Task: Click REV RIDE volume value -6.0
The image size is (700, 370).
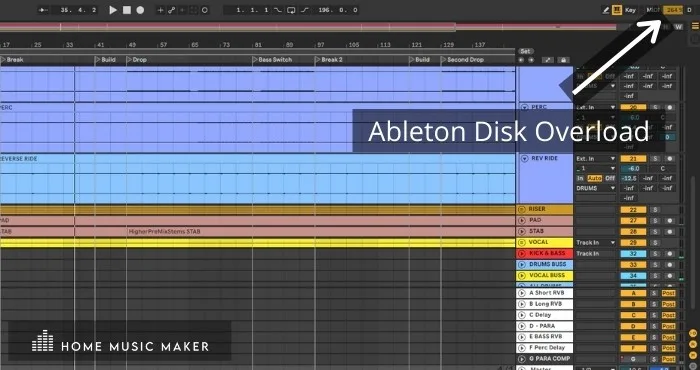Action: [633, 168]
